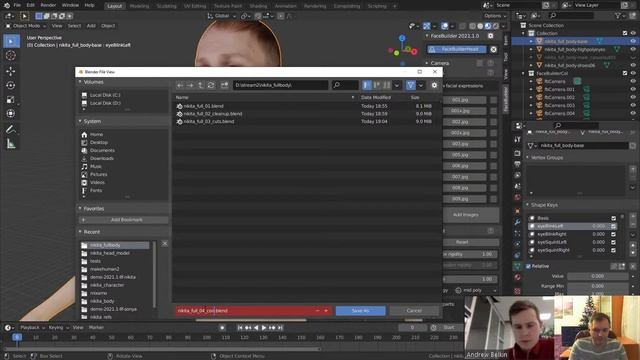The image size is (640, 360).
Task: Select the Move tool in viewport toolbar
Action: coord(11,71)
